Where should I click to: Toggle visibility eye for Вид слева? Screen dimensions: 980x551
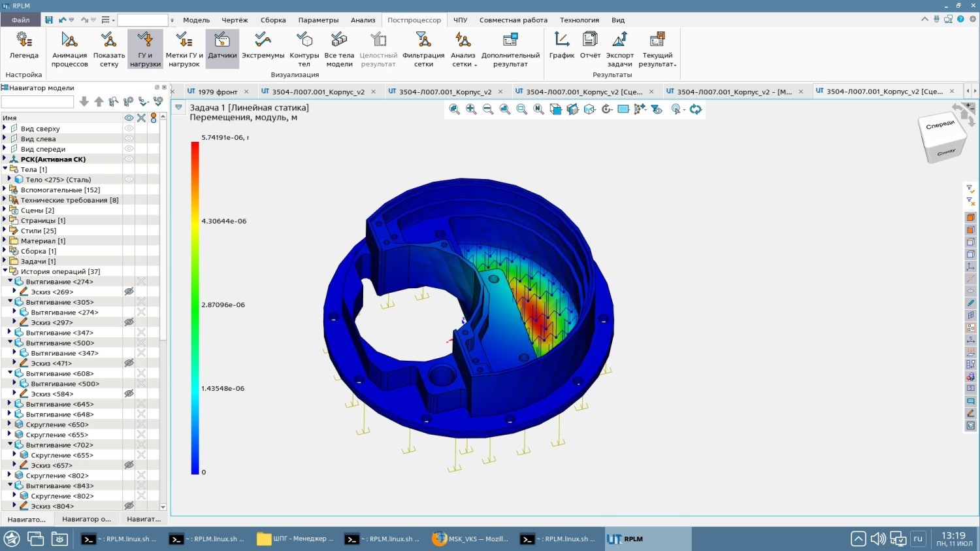tap(129, 139)
